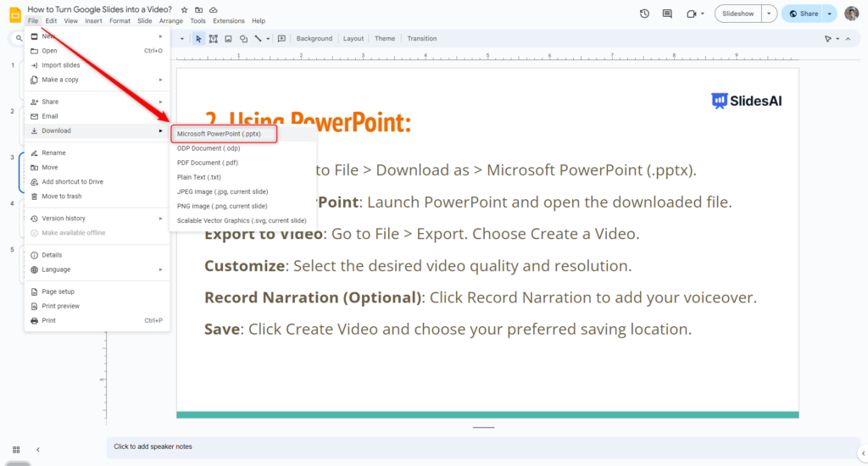Screen dimensions: 868x466
Task: Hide the menus with the chevron
Action: (x=849, y=39)
